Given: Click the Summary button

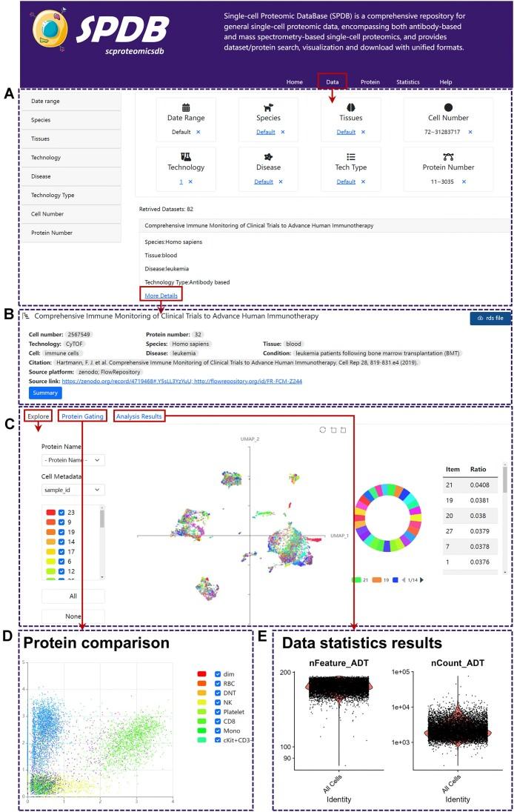Looking at the screenshot, I should 45,393.
